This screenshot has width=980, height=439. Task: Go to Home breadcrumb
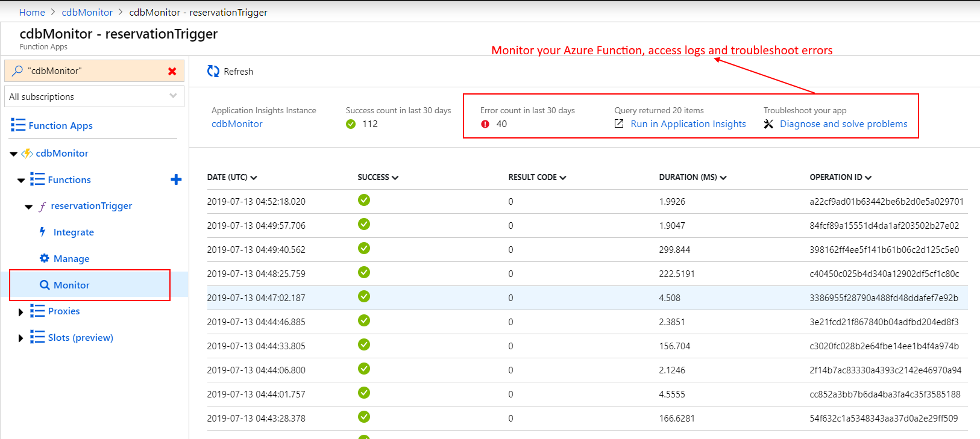pos(32,12)
